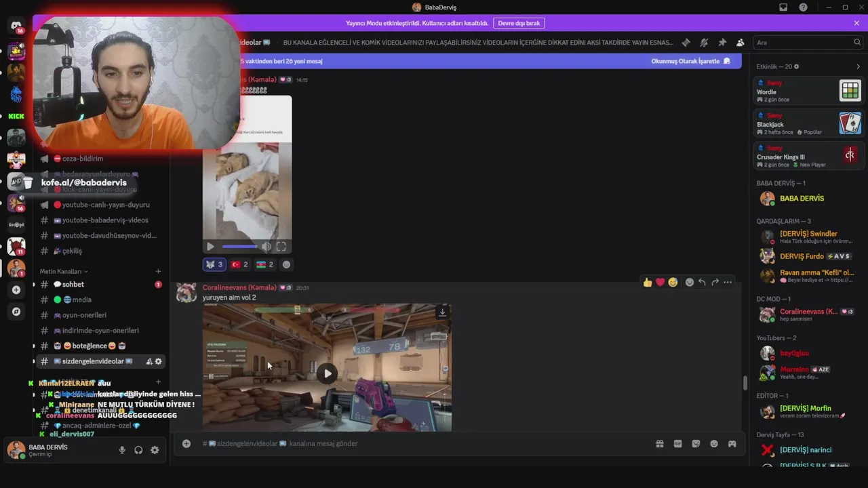Open settings gear of sizdengelenvideolar channel
This screenshot has height=488, width=868.
159,361
